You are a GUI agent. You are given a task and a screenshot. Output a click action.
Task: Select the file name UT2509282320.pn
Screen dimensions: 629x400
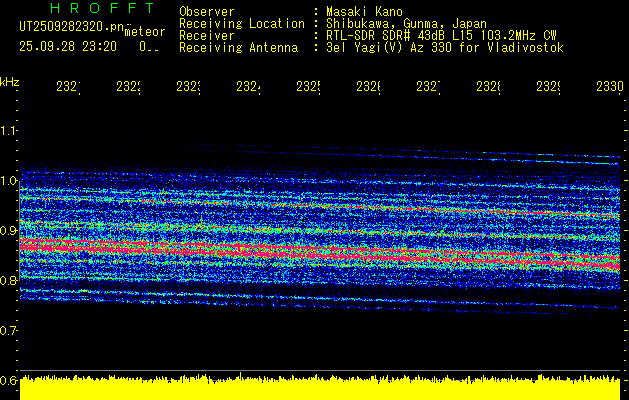tap(72, 26)
